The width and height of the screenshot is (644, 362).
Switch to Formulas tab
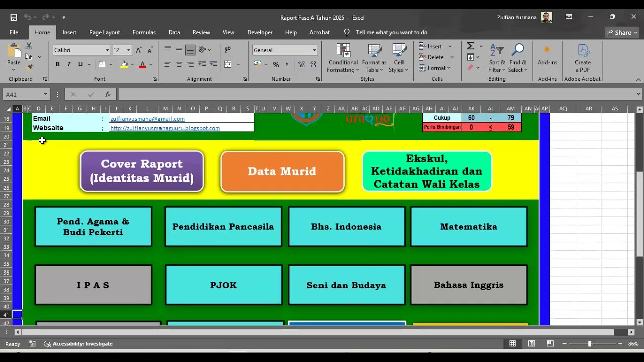click(x=144, y=32)
